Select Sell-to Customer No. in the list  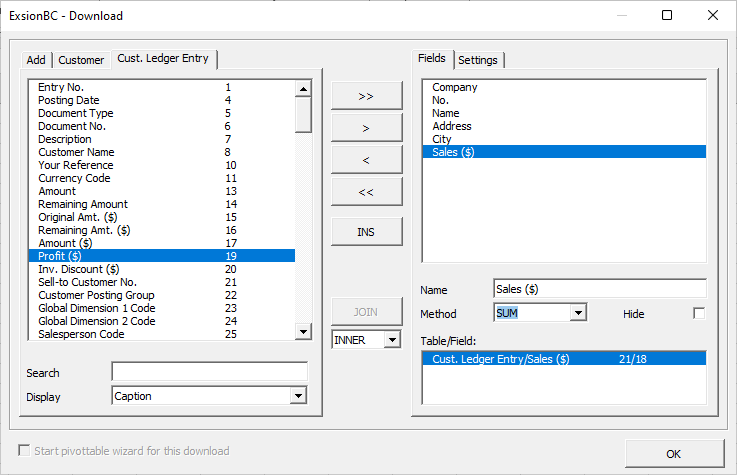[x=161, y=282]
